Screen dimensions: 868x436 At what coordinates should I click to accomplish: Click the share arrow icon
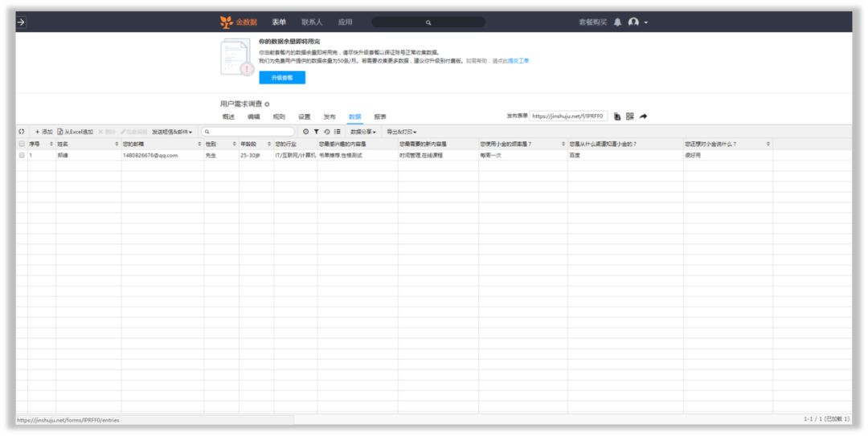click(x=643, y=116)
